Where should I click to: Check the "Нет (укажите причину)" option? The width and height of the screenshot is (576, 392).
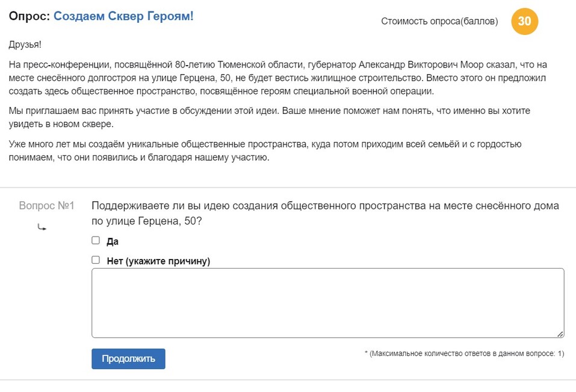pos(95,258)
